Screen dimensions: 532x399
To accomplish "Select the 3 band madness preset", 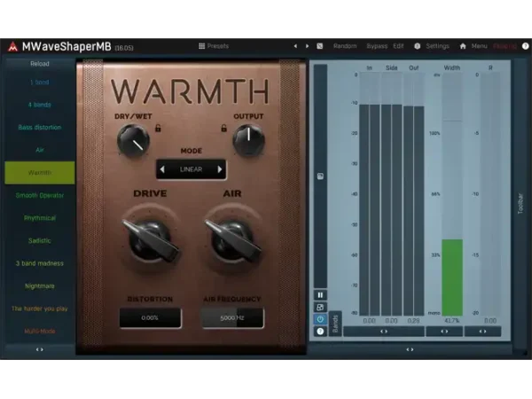I will click(x=40, y=263).
